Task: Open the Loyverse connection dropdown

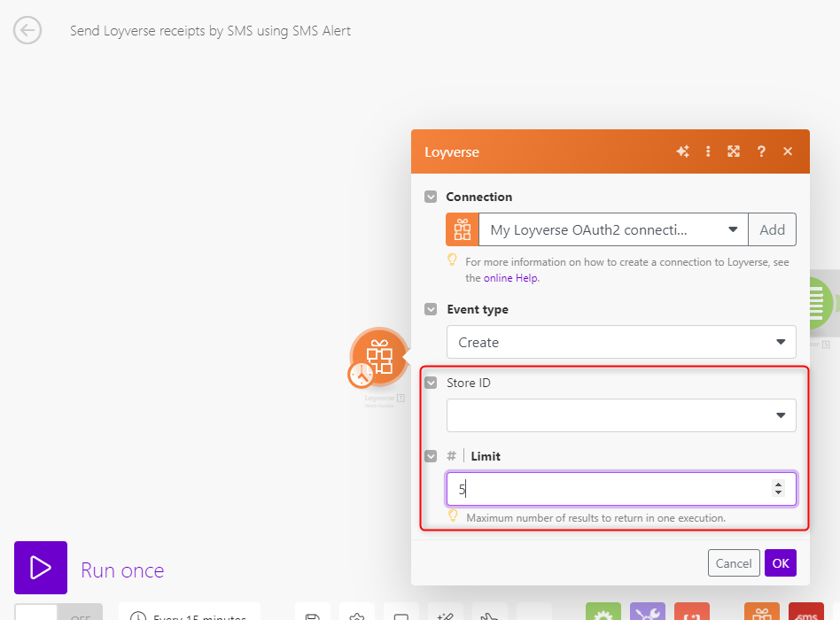Action: coord(612,229)
